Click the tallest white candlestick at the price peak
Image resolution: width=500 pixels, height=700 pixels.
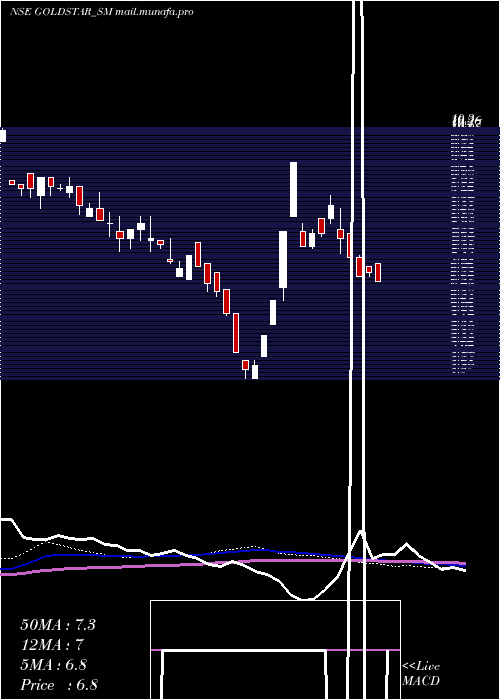coord(293,189)
